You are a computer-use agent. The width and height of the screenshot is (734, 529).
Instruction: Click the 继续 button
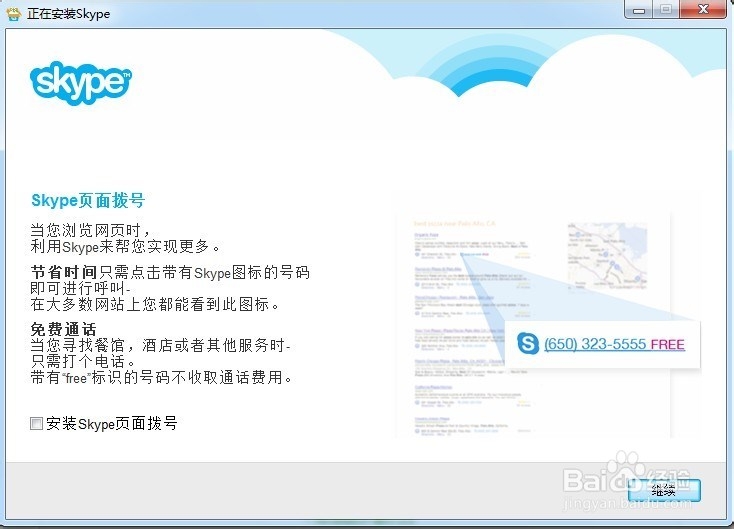pyautogui.click(x=664, y=490)
